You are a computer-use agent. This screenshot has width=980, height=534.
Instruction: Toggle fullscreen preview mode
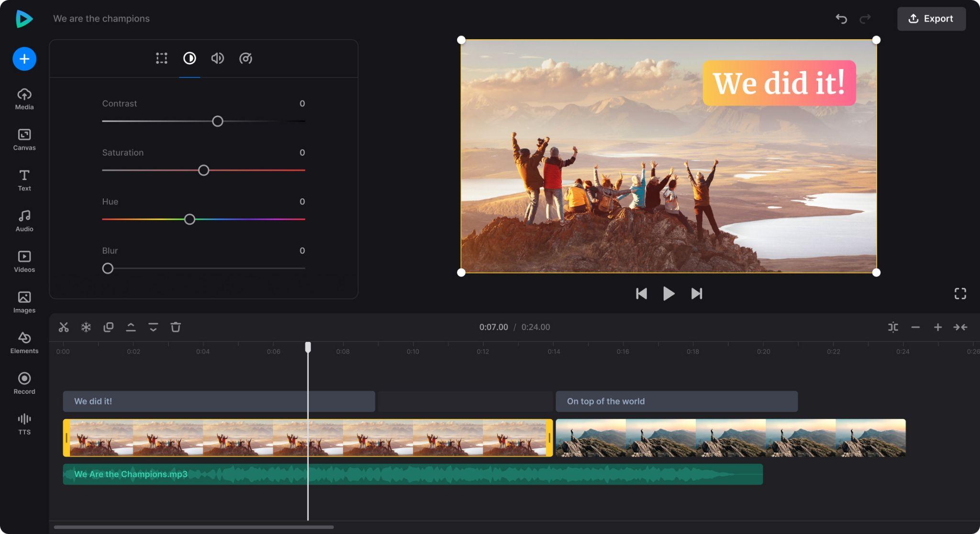[x=960, y=293]
